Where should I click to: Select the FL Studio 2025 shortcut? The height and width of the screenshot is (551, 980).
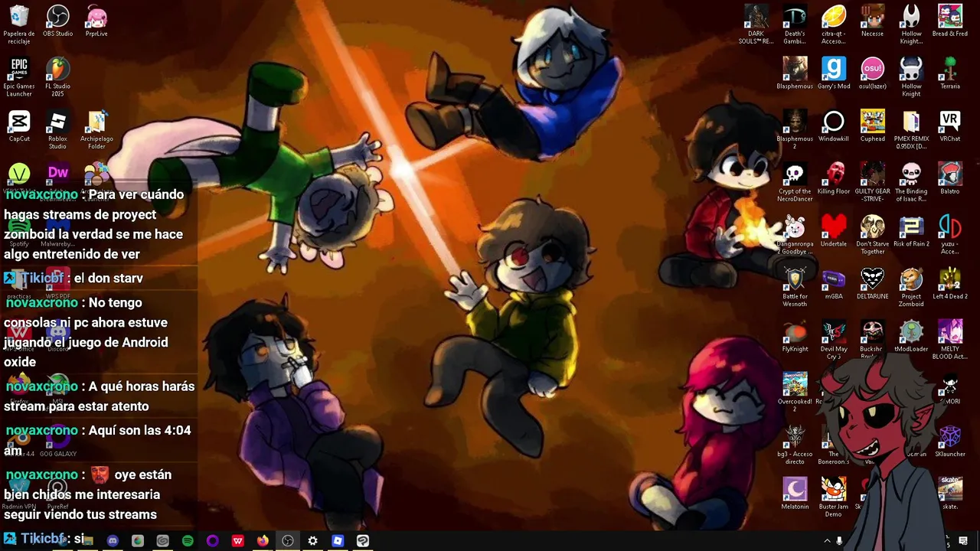tap(57, 77)
